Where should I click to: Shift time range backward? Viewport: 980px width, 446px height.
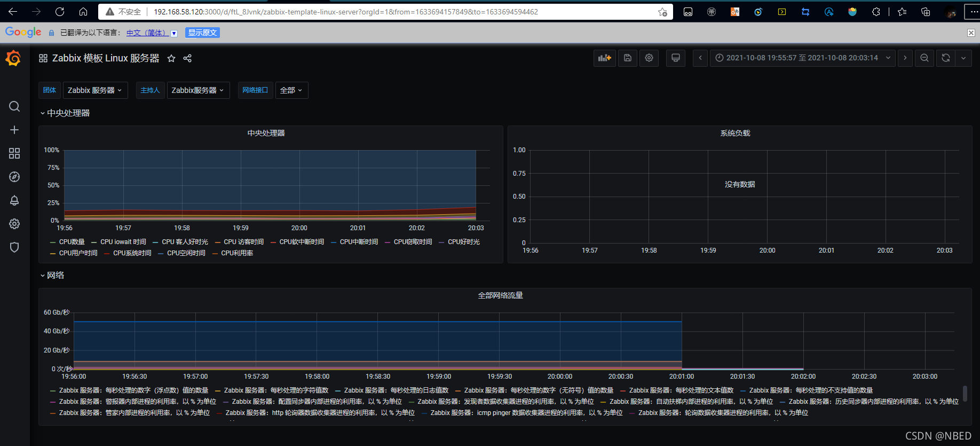(700, 58)
